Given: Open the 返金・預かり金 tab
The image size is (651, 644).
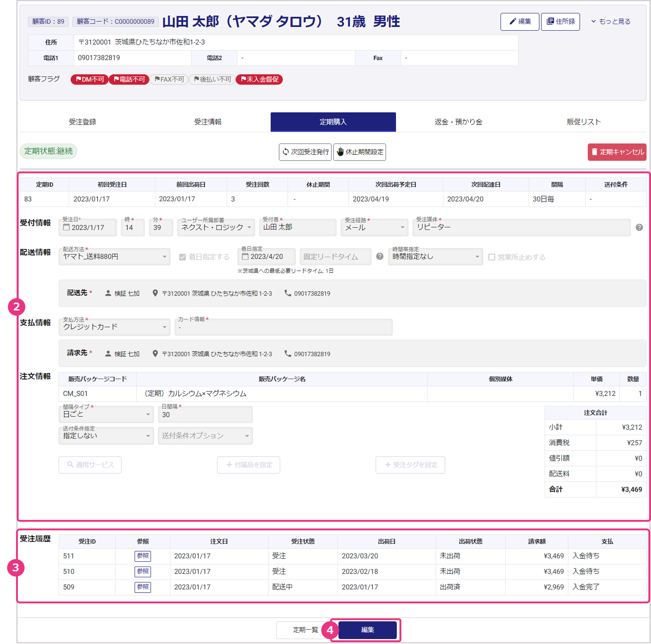Looking at the screenshot, I should click(458, 122).
